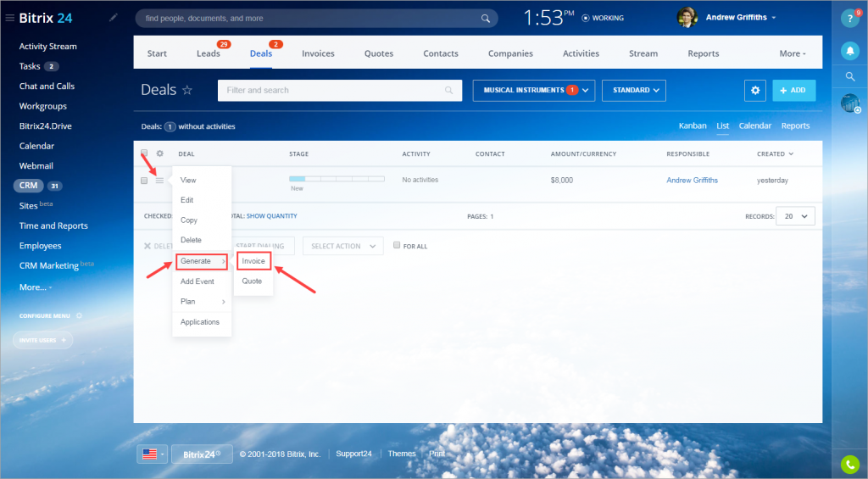Open Themes footer link
Viewport: 868px width, 479px height.
(x=402, y=454)
